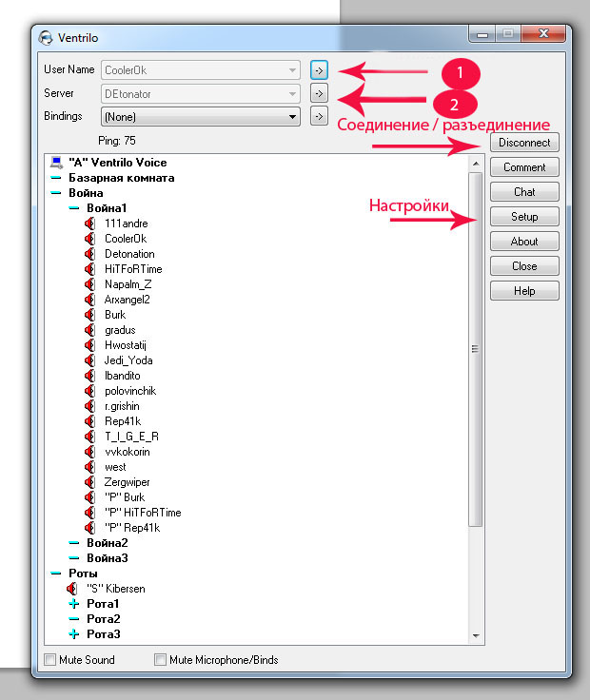Click the Close button in the right panel
This screenshot has height=700, width=590.
(524, 266)
